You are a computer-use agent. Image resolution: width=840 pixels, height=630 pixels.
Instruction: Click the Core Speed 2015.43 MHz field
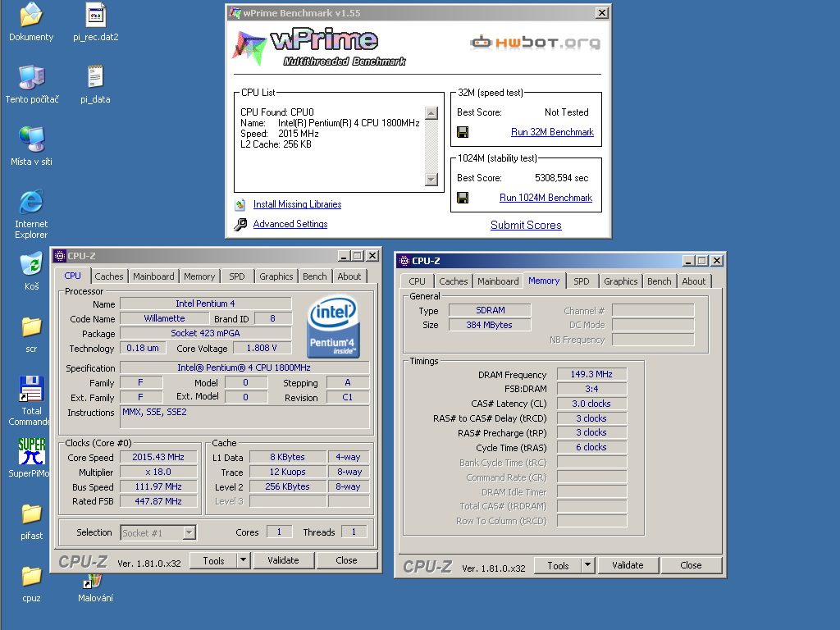click(x=158, y=457)
